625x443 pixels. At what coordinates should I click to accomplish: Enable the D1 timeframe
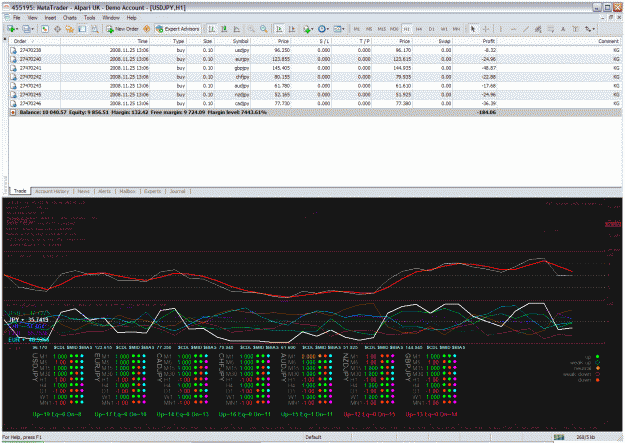(x=431, y=29)
